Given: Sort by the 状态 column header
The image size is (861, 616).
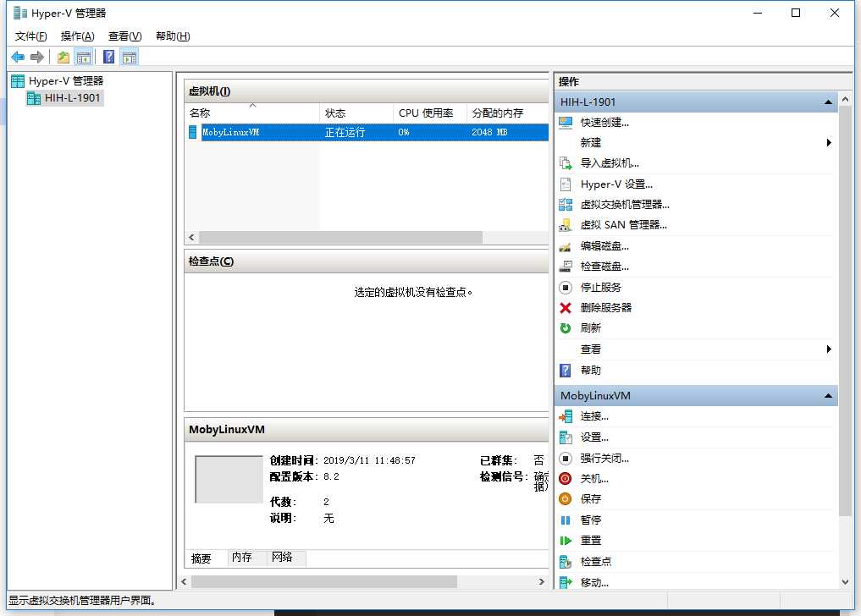Looking at the screenshot, I should coord(356,113).
